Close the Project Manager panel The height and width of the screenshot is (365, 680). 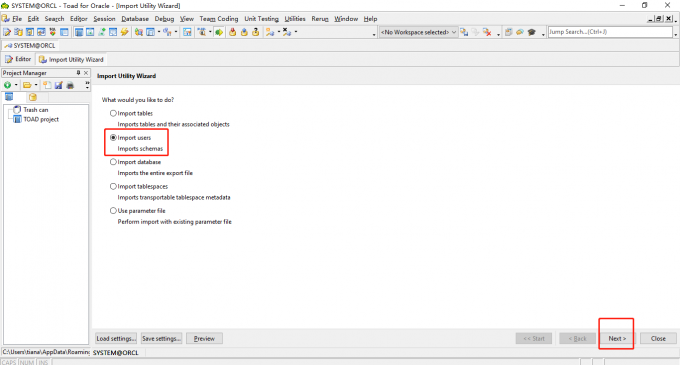pyautogui.click(x=86, y=73)
